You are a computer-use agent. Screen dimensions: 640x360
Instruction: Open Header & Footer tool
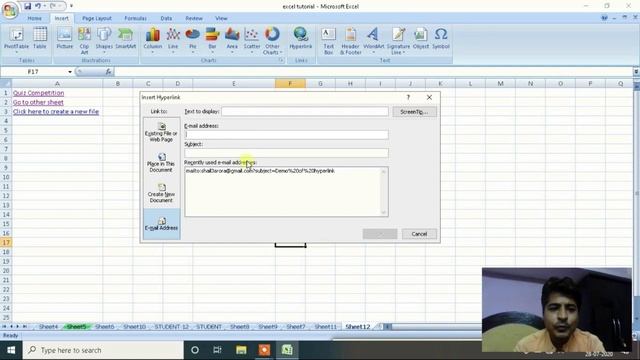click(x=350, y=40)
